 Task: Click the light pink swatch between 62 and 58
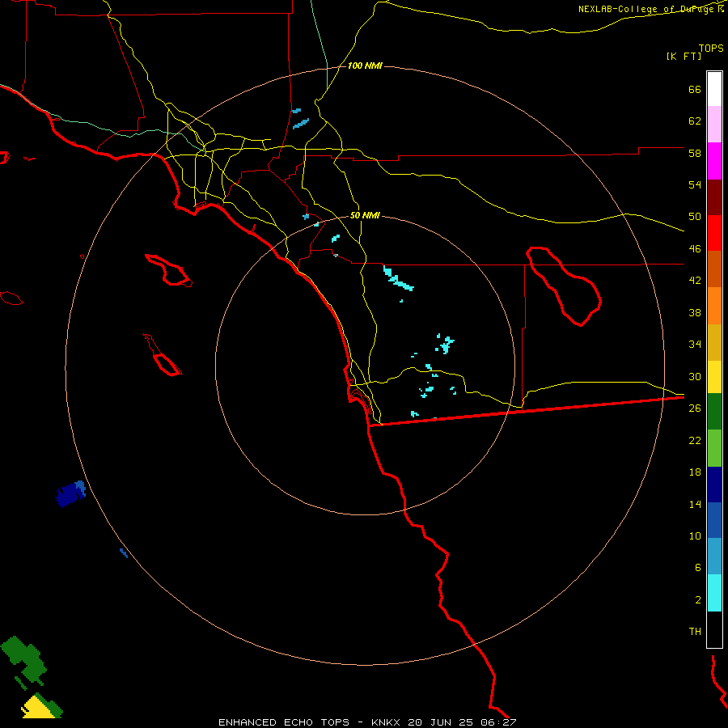point(714,124)
